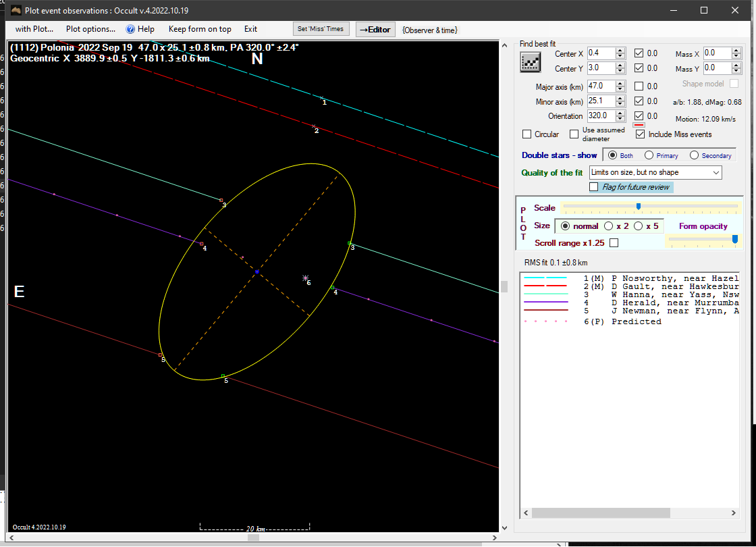Screen dimensions: 756x547
Task: Click the plot vertical scrollbar up arrow
Action: tap(504, 45)
